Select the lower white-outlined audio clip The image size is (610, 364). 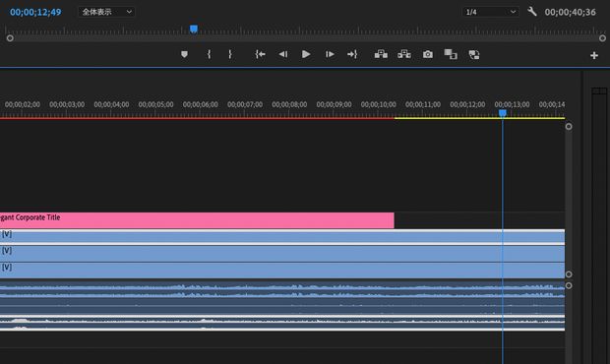(x=282, y=323)
